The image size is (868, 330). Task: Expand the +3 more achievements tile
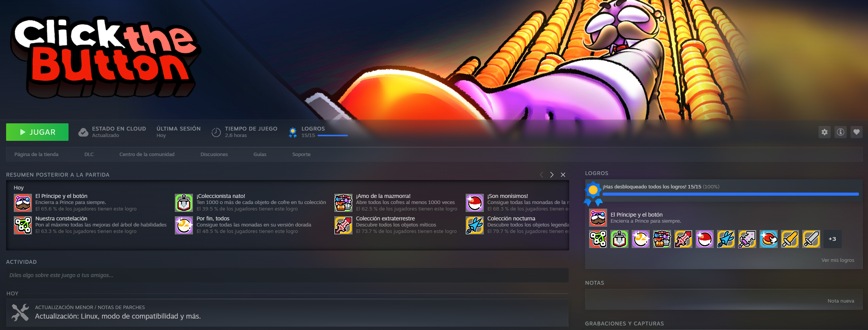click(832, 239)
